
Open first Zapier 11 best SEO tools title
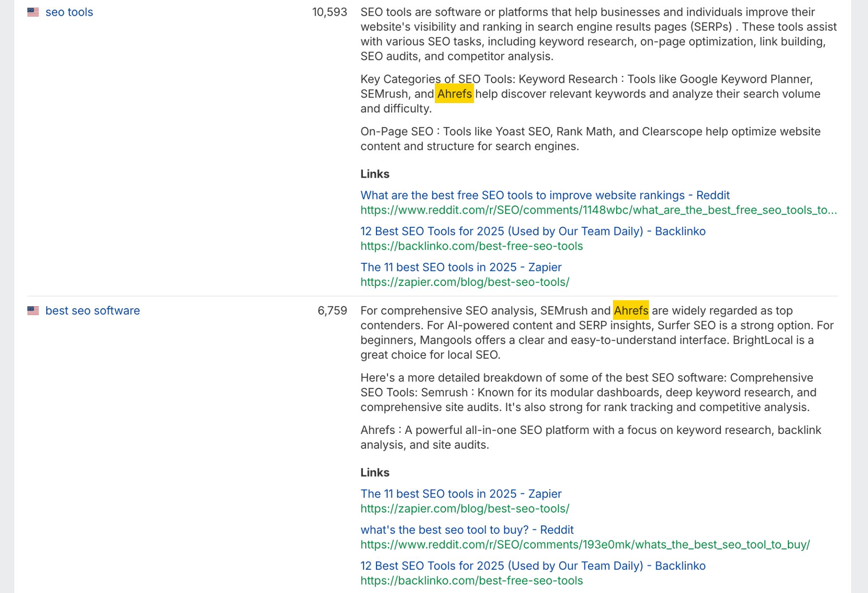(461, 267)
